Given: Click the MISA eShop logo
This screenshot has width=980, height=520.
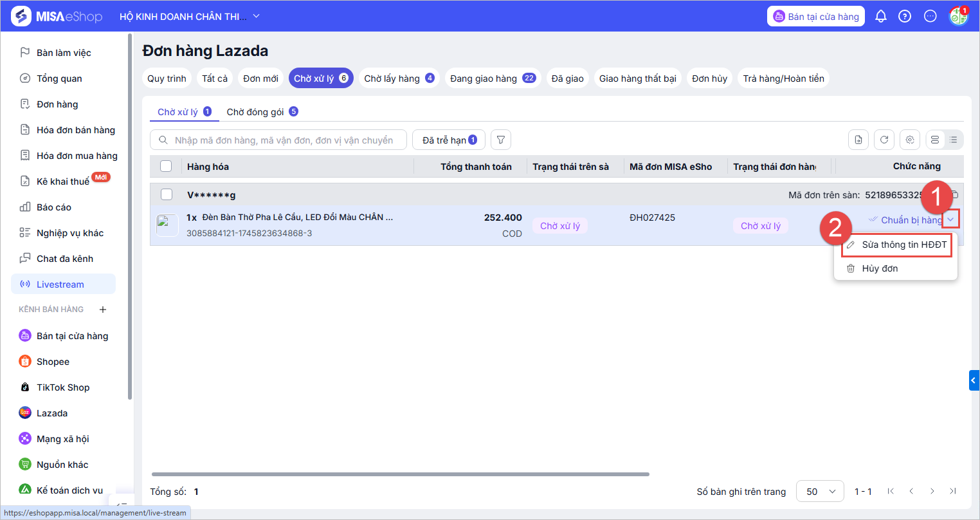Looking at the screenshot, I should [x=57, y=16].
